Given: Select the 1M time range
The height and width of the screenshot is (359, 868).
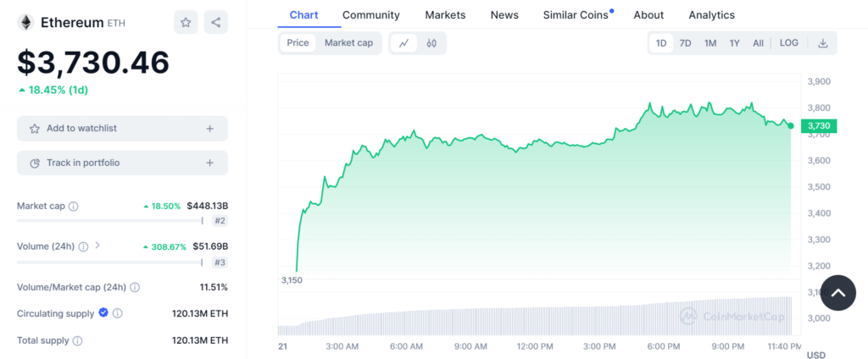Looking at the screenshot, I should pos(710,43).
